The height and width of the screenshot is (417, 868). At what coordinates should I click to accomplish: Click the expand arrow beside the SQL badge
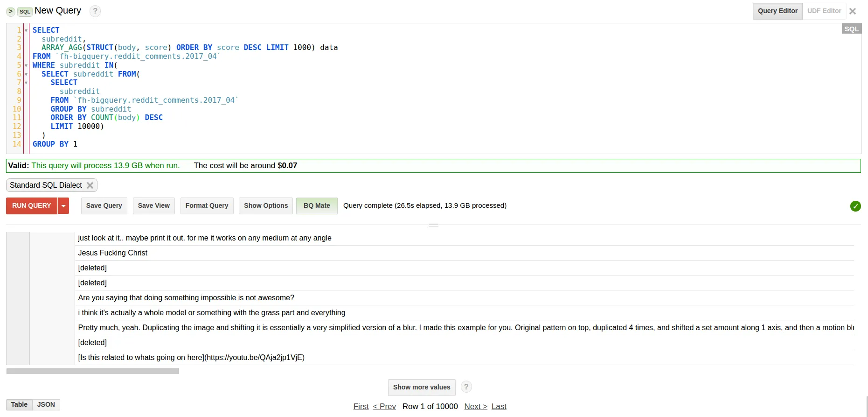tap(10, 11)
